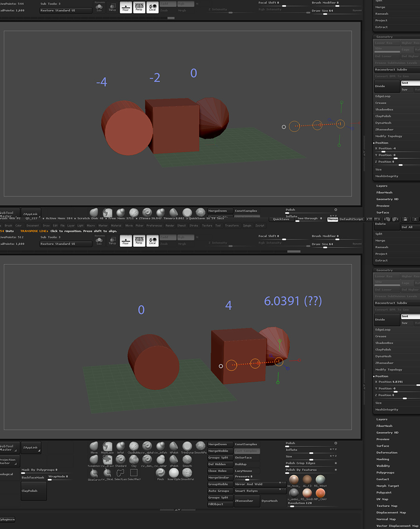This screenshot has width=420, height=529.
Task: Select the Move brush
Action: point(94,446)
